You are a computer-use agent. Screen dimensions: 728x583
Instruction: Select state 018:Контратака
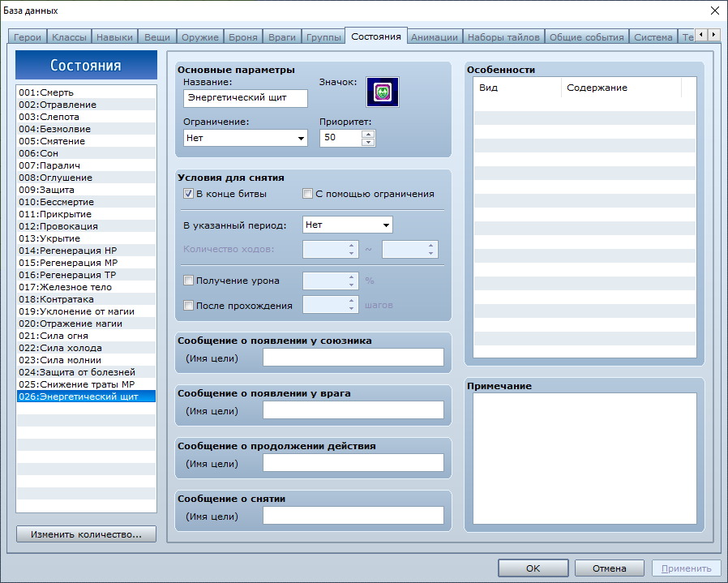coord(87,299)
